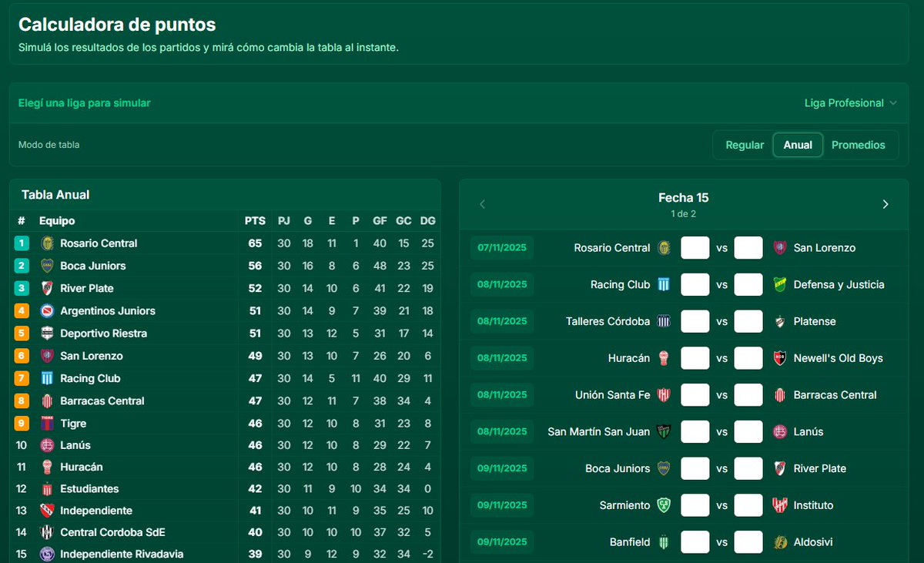Click position badge 9 beside Tigre
Viewport: 924px width, 563px height.
[x=22, y=424]
